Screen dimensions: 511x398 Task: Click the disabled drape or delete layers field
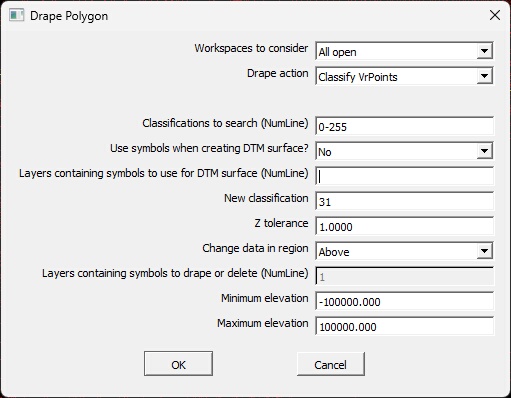pyautogui.click(x=404, y=276)
